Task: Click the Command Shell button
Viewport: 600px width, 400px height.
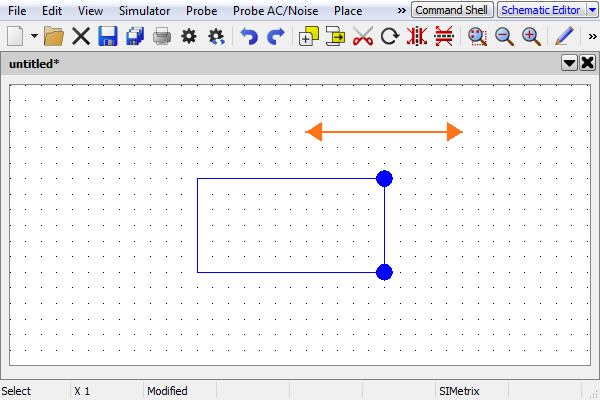Action: pos(452,10)
